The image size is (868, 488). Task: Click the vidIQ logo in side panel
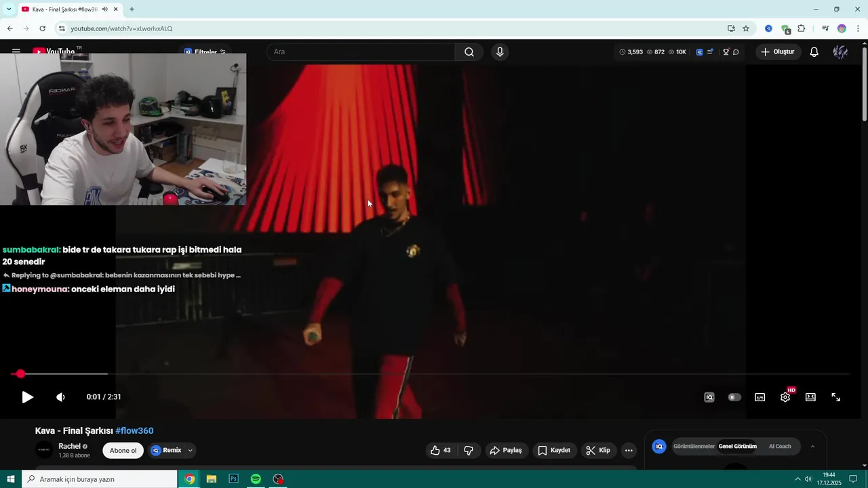pyautogui.click(x=658, y=447)
